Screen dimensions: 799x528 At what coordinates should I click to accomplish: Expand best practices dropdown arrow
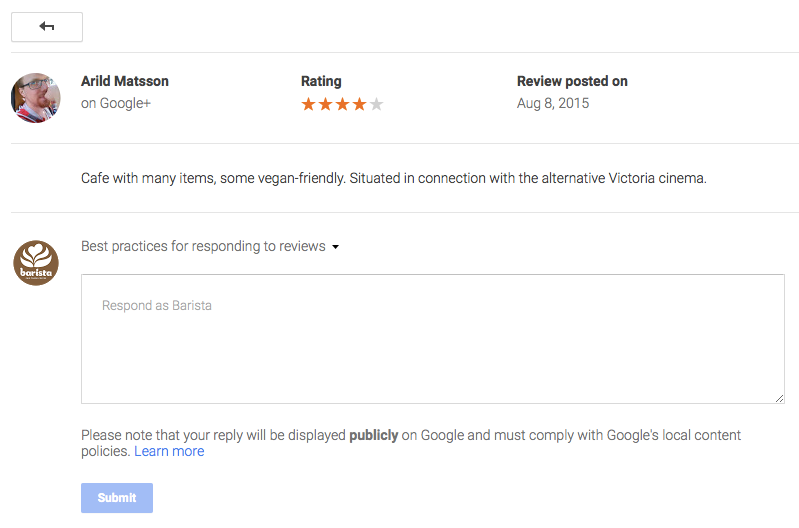tap(335, 247)
